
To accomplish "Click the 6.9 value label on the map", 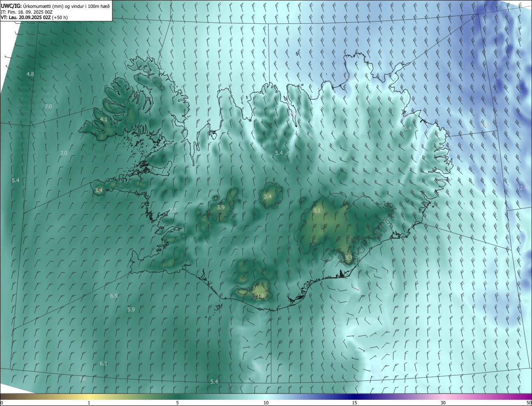I will (114, 296).
